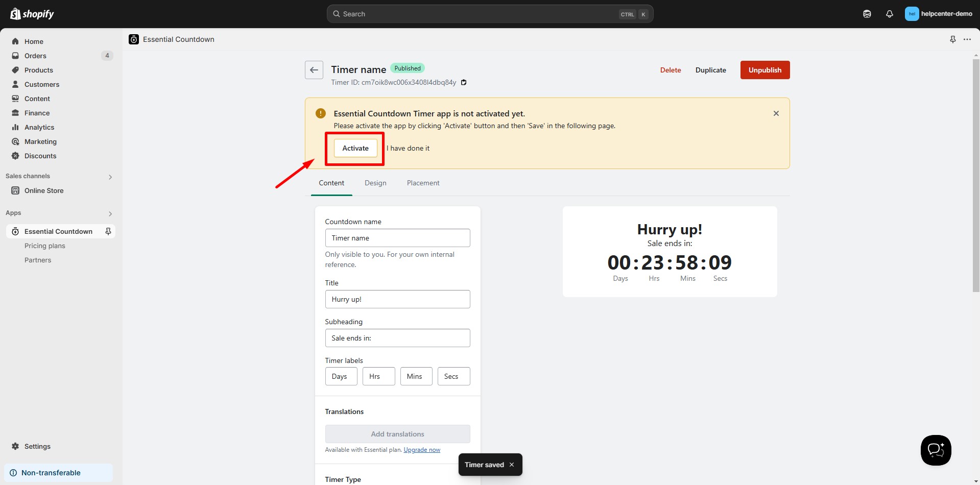Edit the Secs timer label field
The height and width of the screenshot is (485, 980).
point(454,376)
